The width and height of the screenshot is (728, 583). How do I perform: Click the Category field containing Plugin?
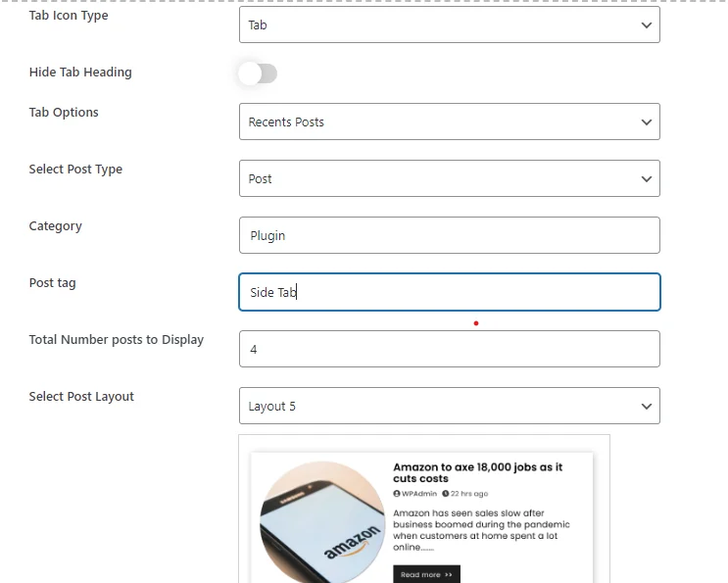pos(449,236)
